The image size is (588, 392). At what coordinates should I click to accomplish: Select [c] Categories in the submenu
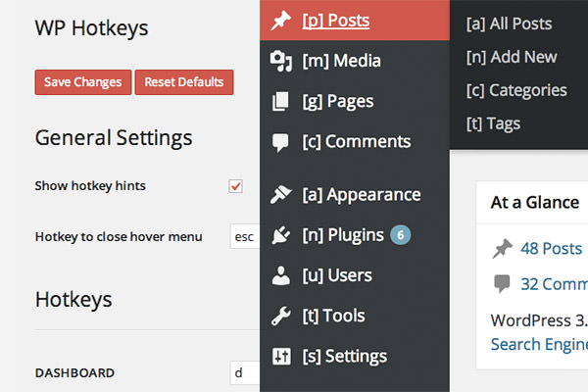pyautogui.click(x=516, y=90)
